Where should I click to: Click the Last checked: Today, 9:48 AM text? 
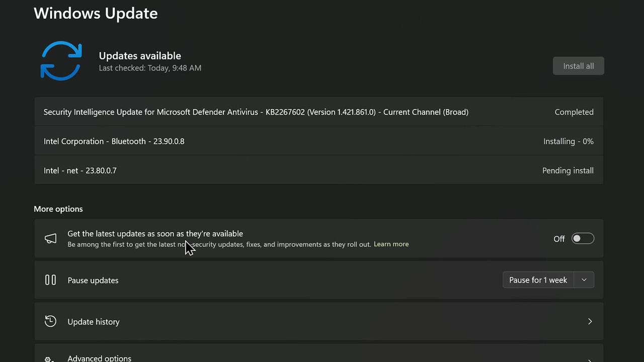pos(150,68)
